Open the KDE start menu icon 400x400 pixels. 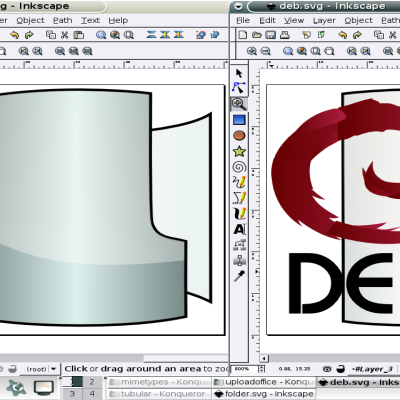point(16,388)
